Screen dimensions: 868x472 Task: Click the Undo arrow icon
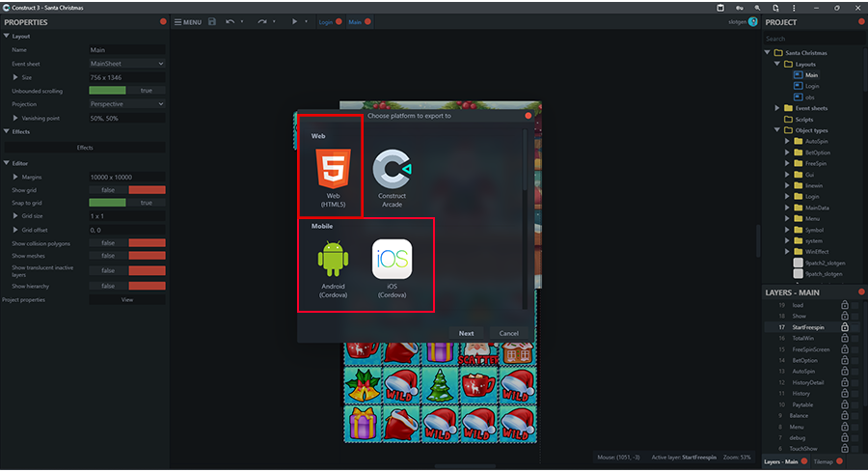pyautogui.click(x=230, y=21)
